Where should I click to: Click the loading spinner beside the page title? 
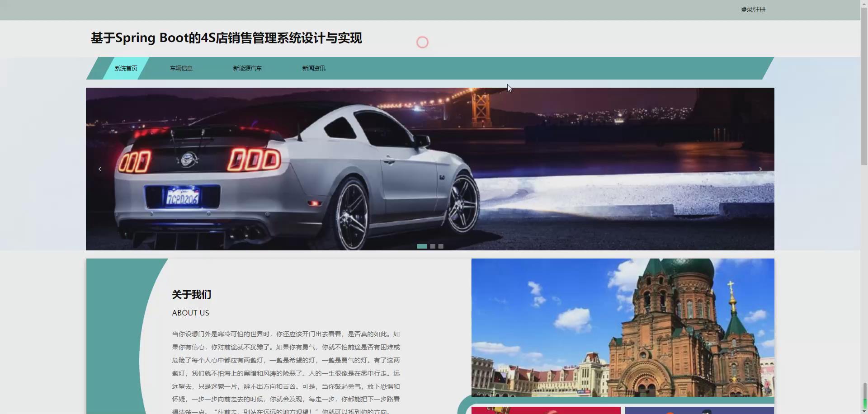pos(422,42)
